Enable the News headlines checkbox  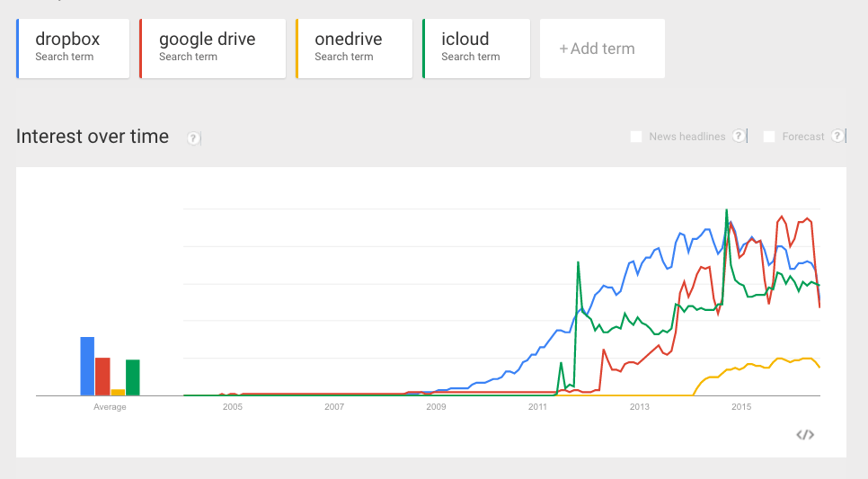point(636,137)
